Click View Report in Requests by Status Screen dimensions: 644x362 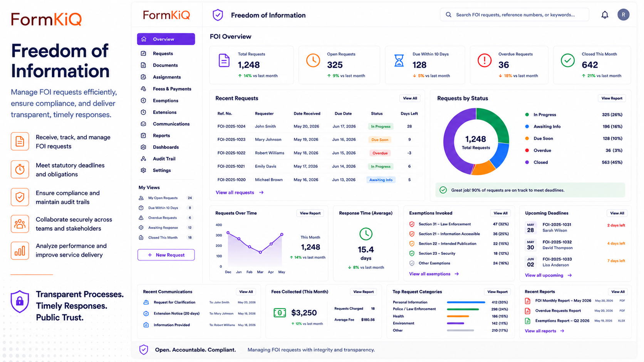612,98
